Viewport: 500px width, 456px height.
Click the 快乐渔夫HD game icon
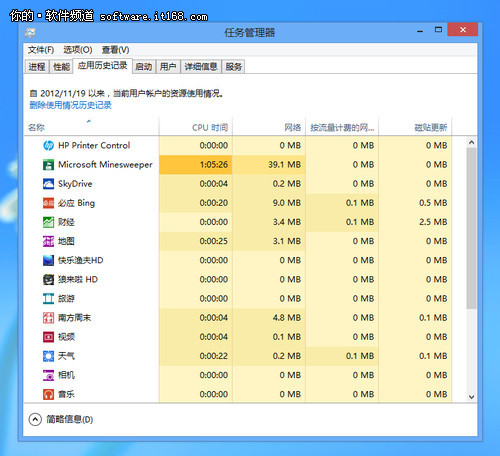point(48,260)
